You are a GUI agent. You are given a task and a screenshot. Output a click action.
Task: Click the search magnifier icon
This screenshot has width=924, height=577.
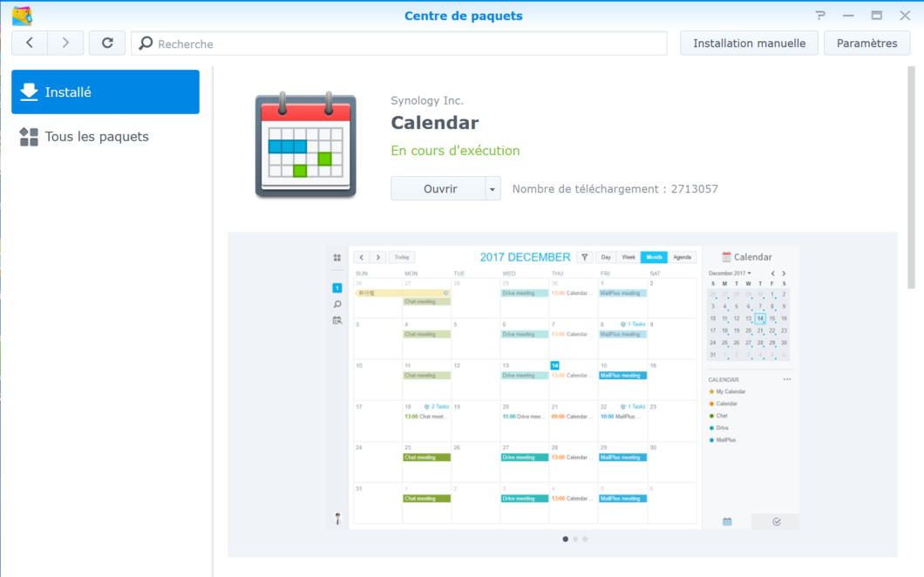(x=146, y=43)
